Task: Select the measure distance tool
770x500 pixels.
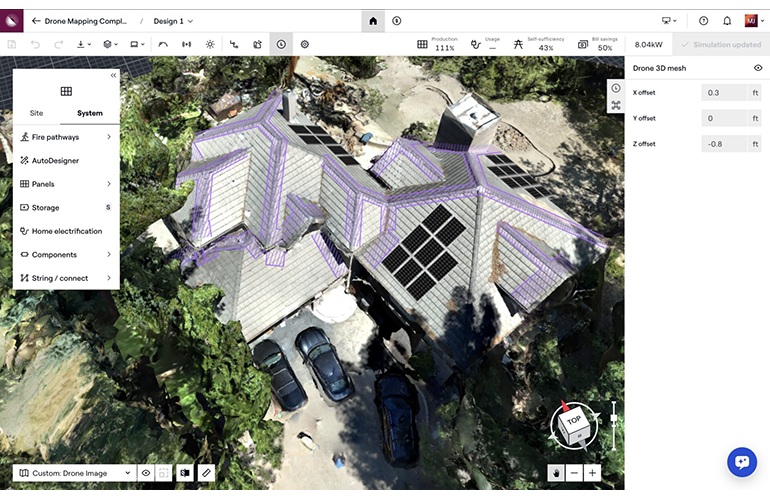Action: click(187, 44)
